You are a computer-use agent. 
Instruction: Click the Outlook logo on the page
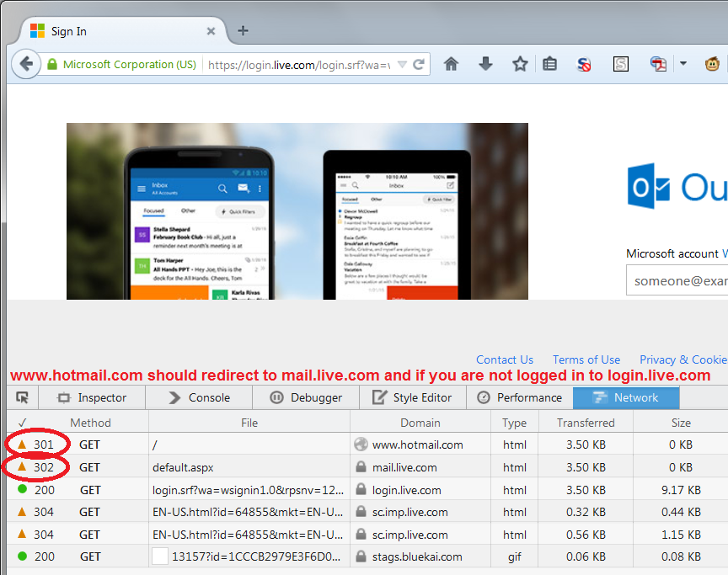coord(648,186)
